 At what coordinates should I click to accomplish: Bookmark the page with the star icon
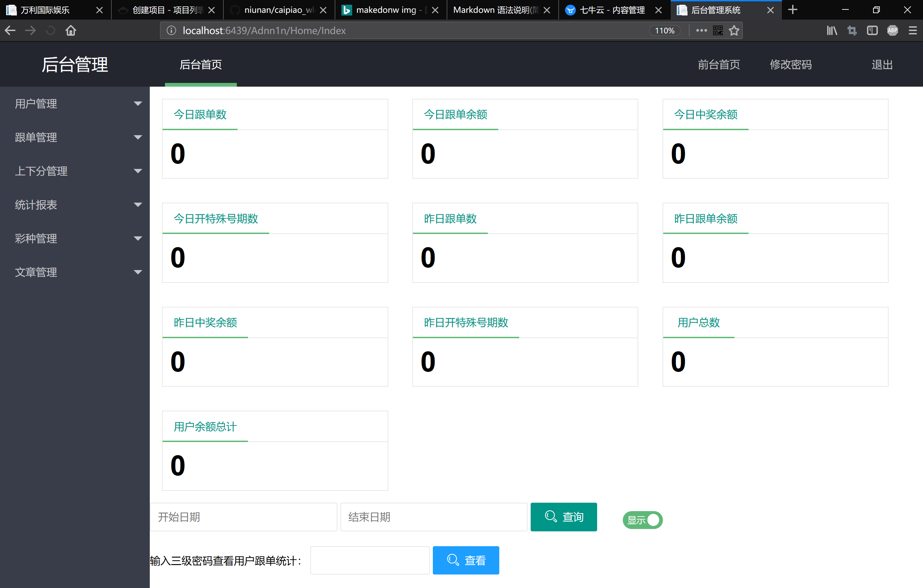[x=734, y=30]
